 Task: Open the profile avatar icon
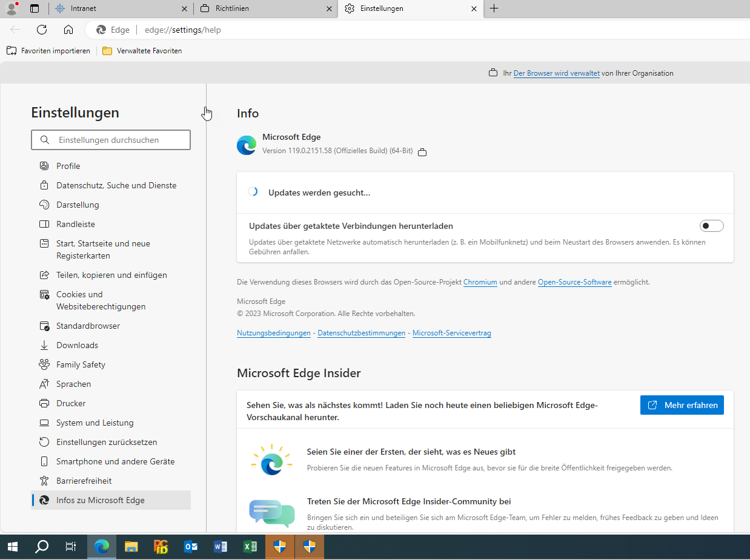coord(12,8)
